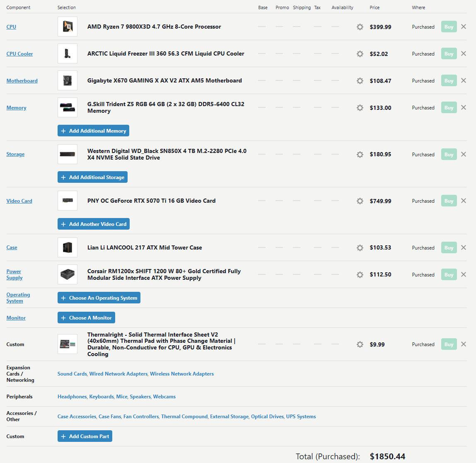Viewport: 476px width, 463px height.
Task: Open the Sound Cards link
Action: click(x=72, y=374)
